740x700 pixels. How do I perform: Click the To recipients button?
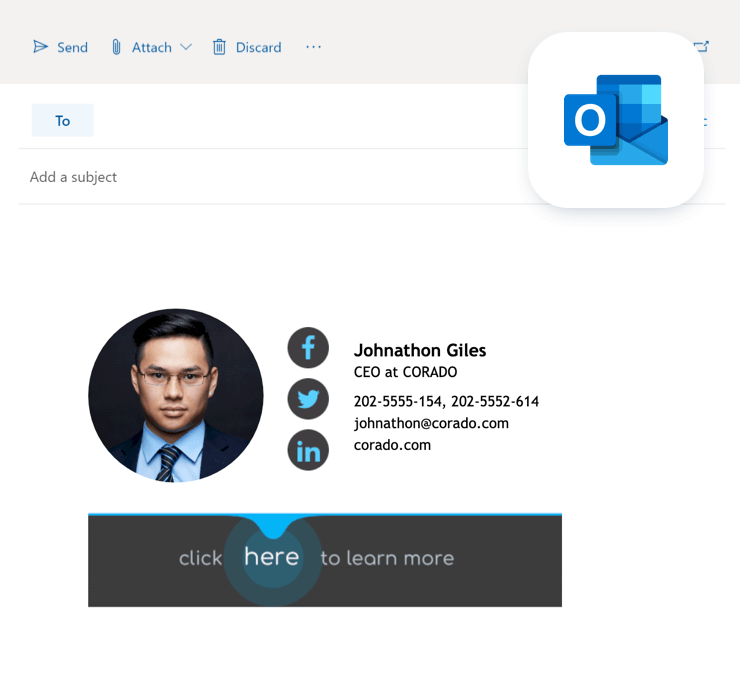click(62, 120)
